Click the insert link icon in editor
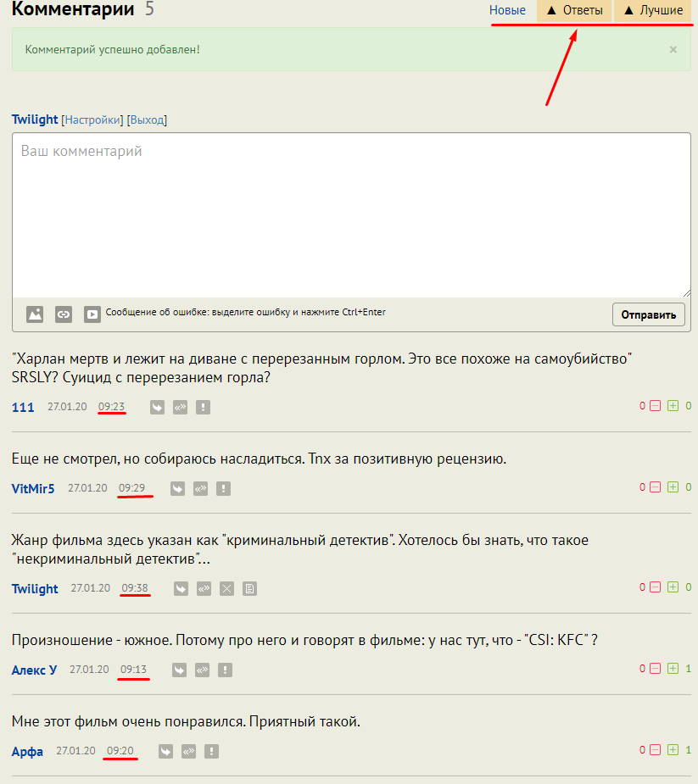This screenshot has height=784, width=698. click(64, 314)
